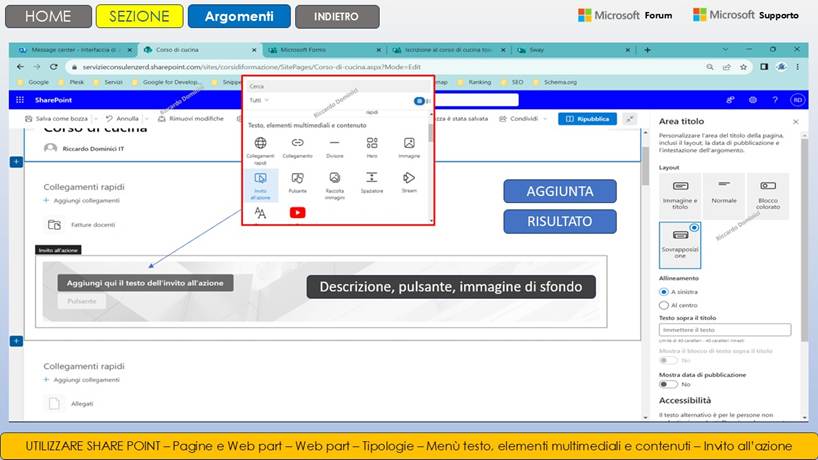Choose the Invito all'azione web part
Image resolution: width=818 pixels, height=460 pixels.
point(260,185)
